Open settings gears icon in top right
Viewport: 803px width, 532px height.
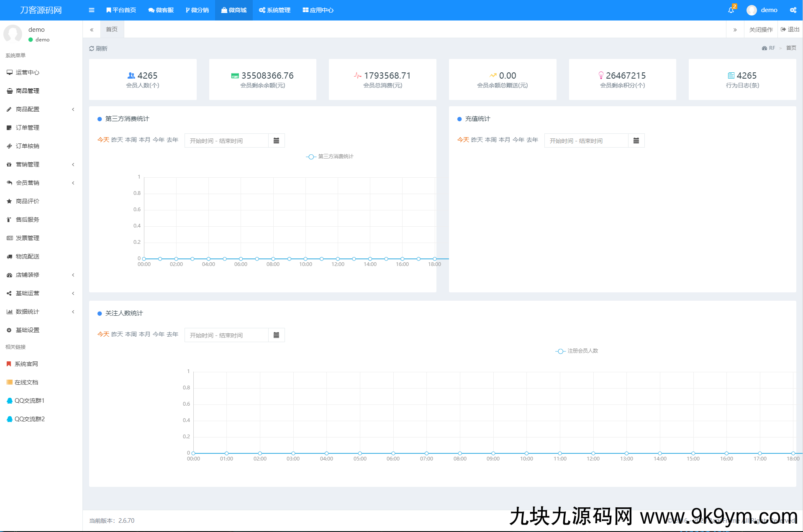coord(793,10)
